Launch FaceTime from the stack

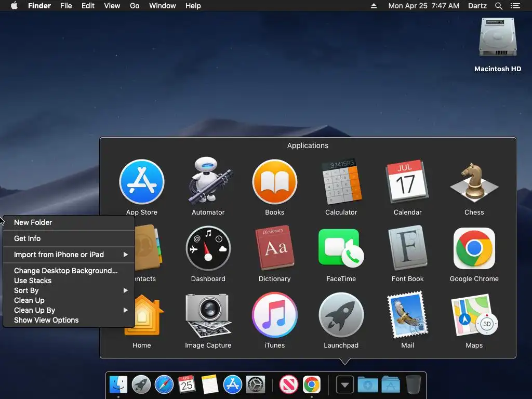pyautogui.click(x=341, y=248)
